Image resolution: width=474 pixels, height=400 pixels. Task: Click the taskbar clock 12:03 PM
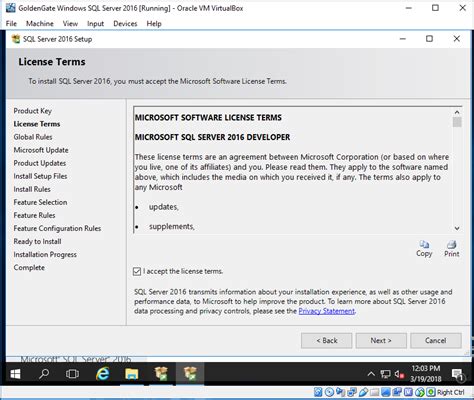[426, 368]
